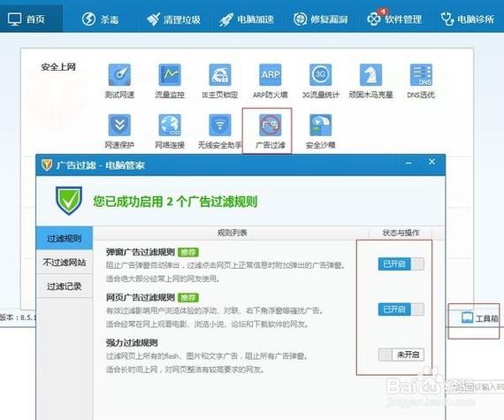
Task: Click the 规则列表 column header
Action: 232,233
